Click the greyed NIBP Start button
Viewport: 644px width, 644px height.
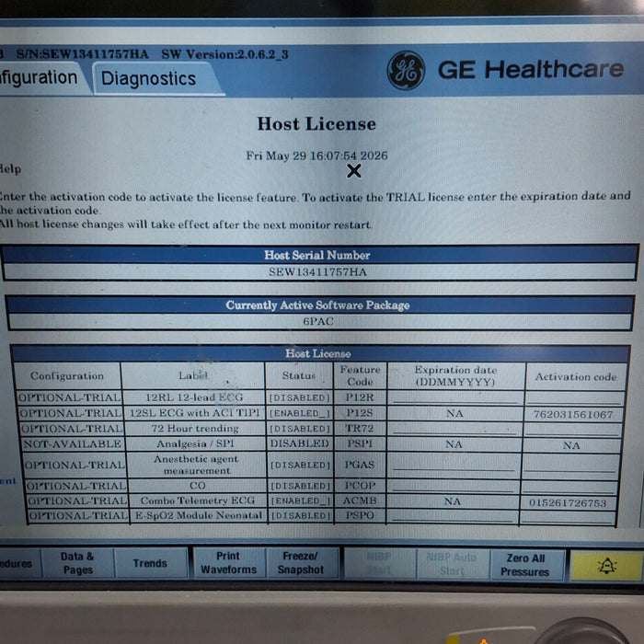click(x=379, y=563)
